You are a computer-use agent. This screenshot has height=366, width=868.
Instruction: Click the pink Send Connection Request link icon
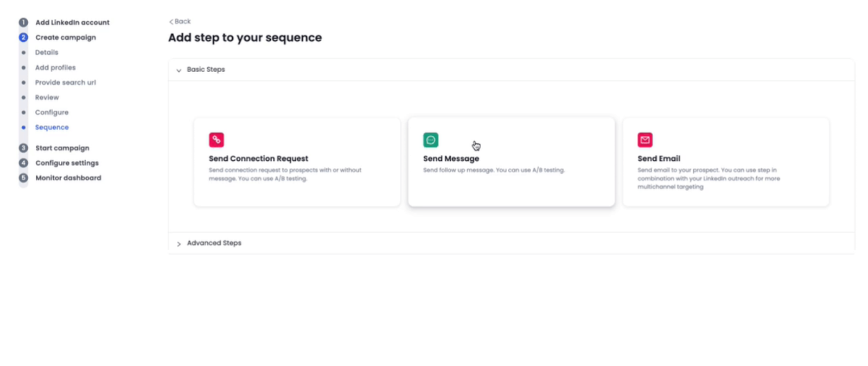216,140
